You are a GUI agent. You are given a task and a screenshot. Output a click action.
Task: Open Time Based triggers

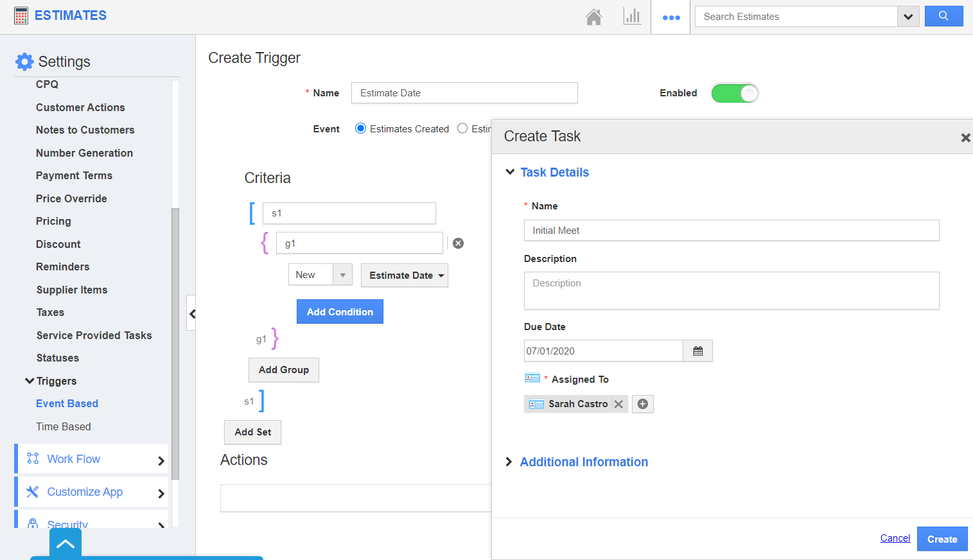[64, 426]
